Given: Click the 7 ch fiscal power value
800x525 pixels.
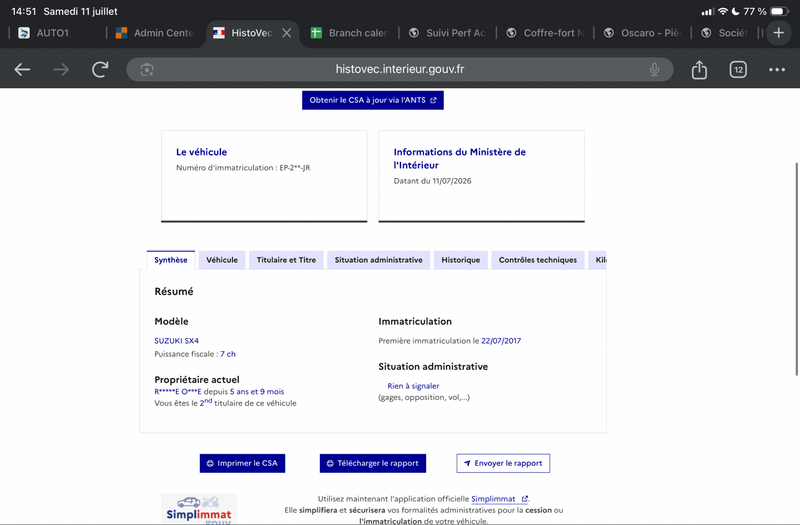Looking at the screenshot, I should tap(228, 354).
